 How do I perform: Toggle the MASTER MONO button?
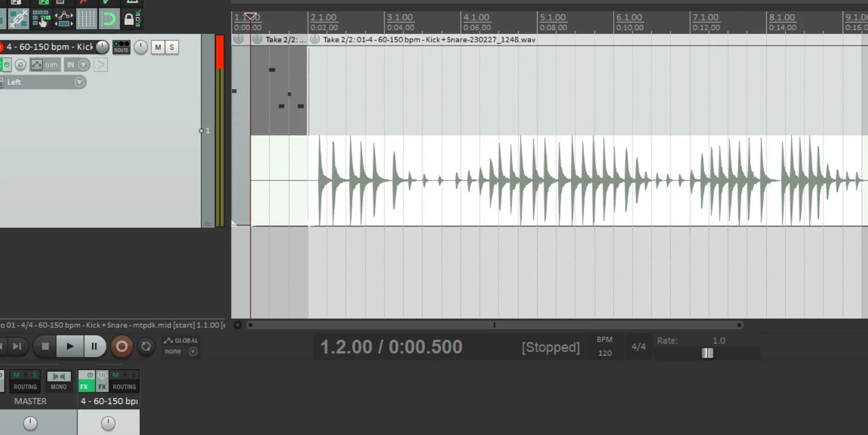(x=59, y=382)
